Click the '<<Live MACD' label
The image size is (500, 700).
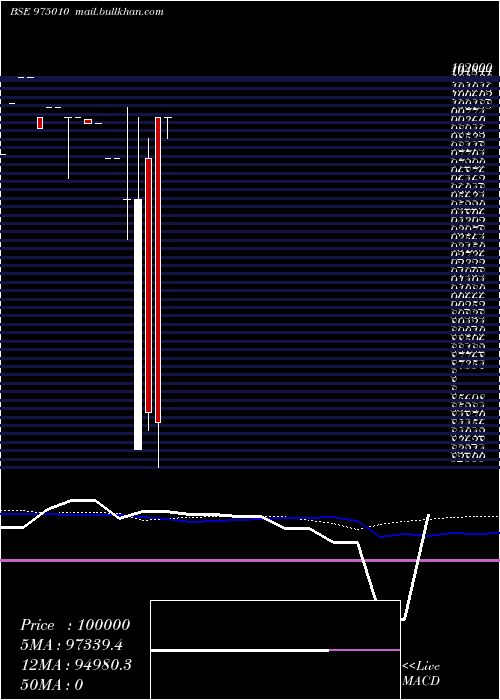coord(421,673)
